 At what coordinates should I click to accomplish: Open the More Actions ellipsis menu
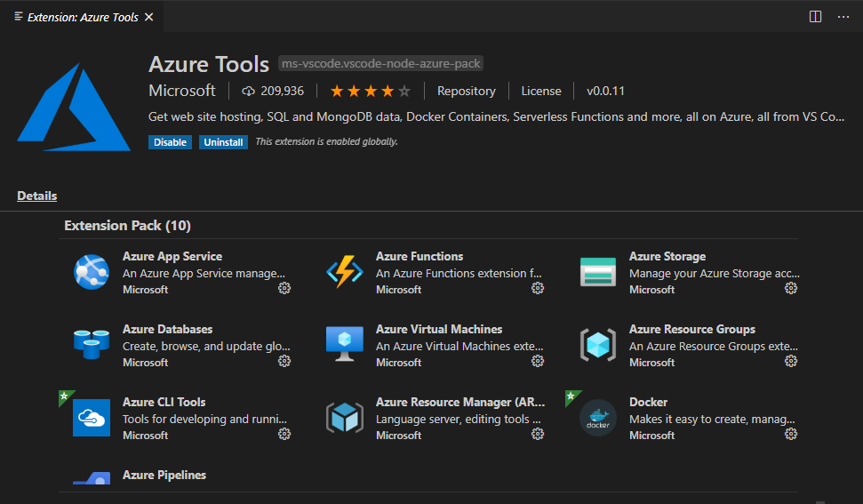(x=843, y=17)
